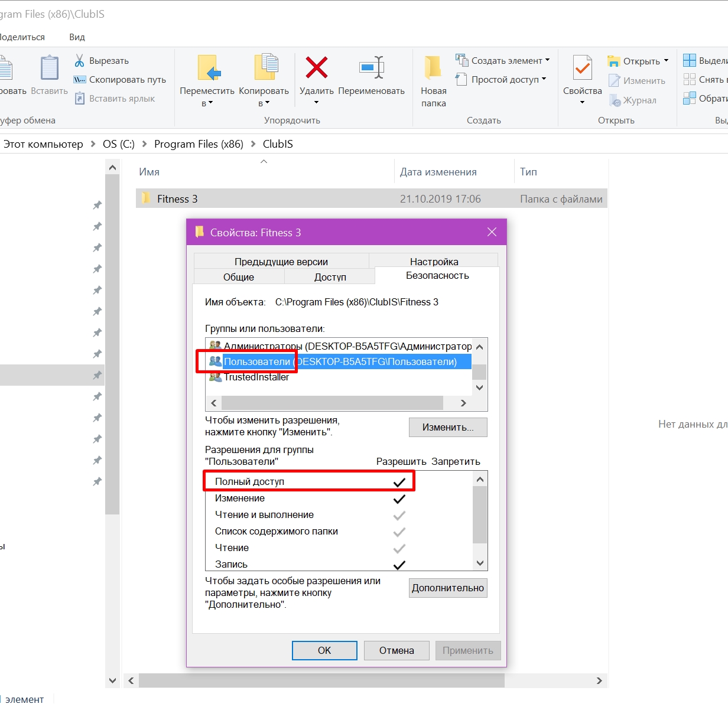The height and width of the screenshot is (707, 728).
Task: Switch to the Общие tab
Action: 239,277
